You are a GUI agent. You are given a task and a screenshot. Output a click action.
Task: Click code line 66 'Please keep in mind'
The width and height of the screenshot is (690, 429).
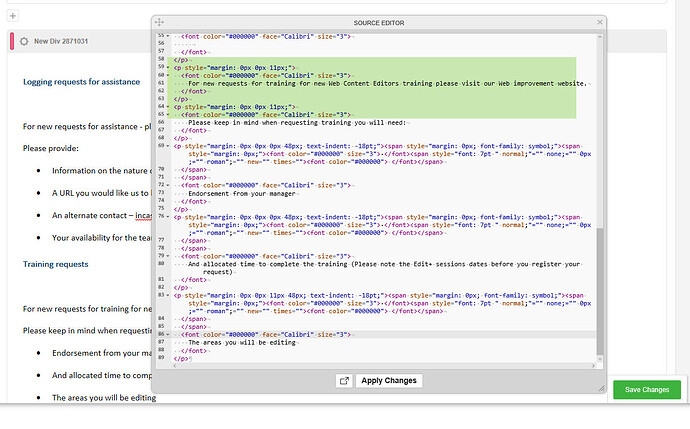[297, 122]
